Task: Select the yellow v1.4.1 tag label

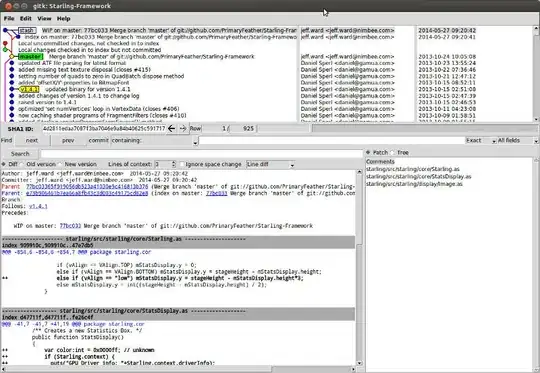Action: 29,89
